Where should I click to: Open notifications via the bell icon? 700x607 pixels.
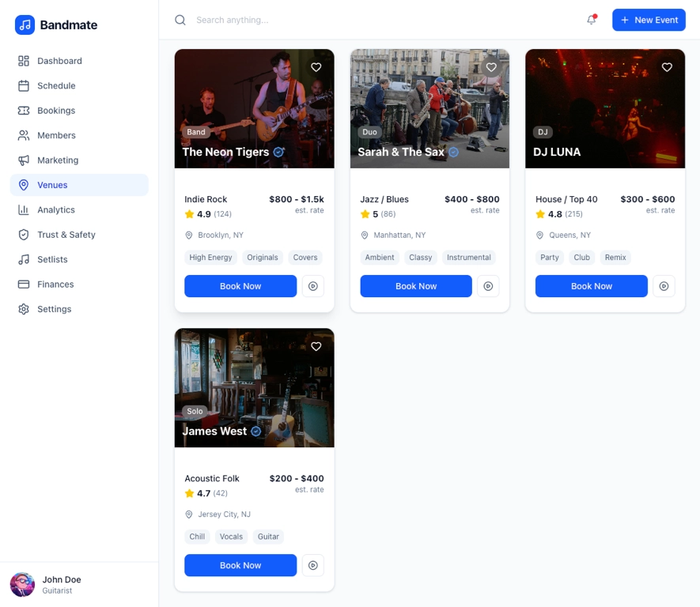click(x=590, y=20)
